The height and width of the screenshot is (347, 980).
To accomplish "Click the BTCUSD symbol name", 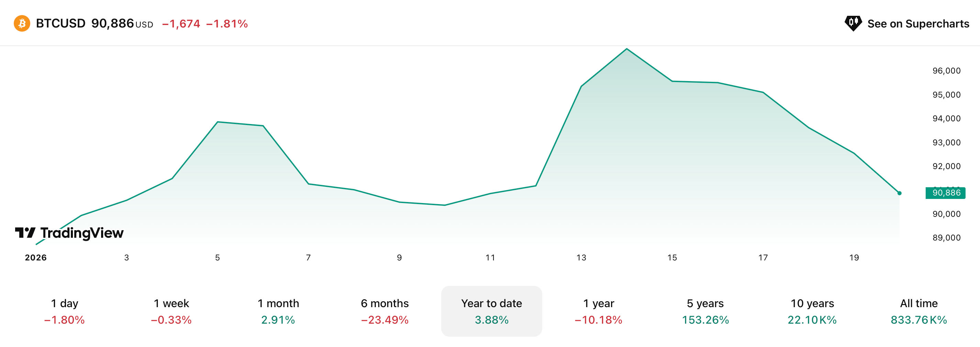I will tap(61, 24).
